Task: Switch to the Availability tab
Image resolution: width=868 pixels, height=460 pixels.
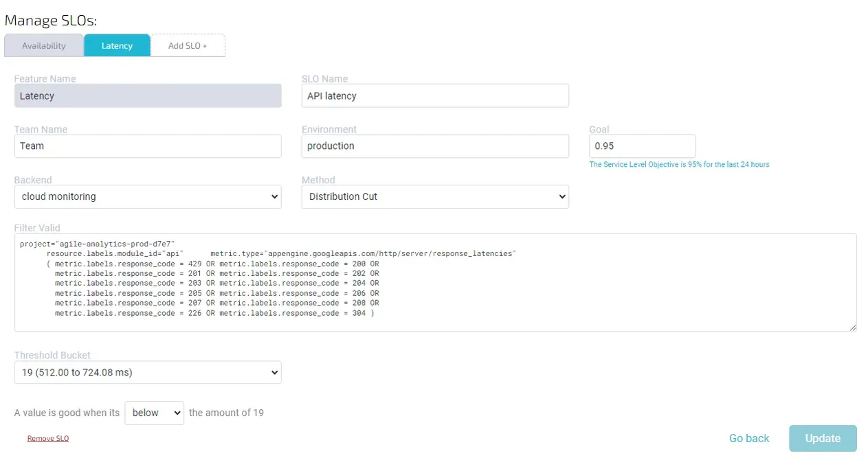Action: [44, 45]
